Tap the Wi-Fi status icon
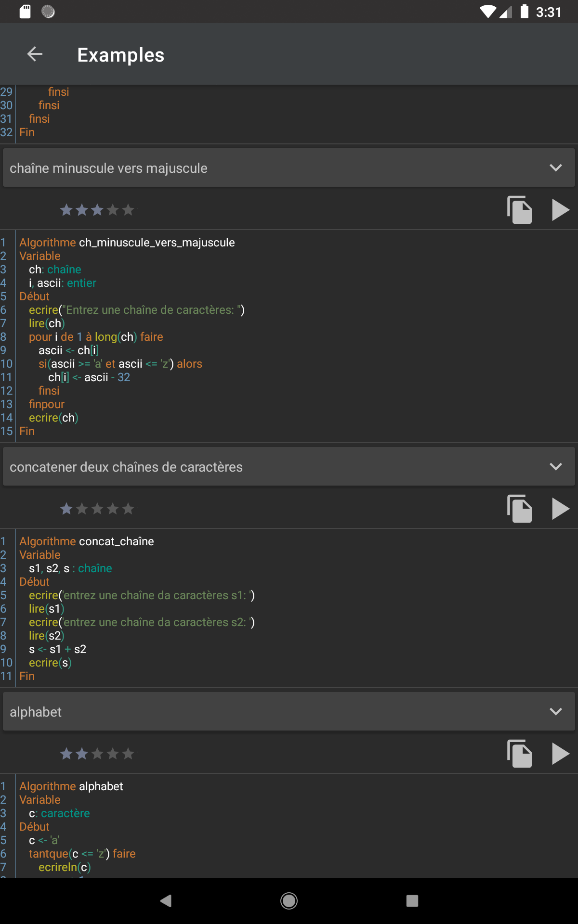578x924 pixels. [488, 12]
